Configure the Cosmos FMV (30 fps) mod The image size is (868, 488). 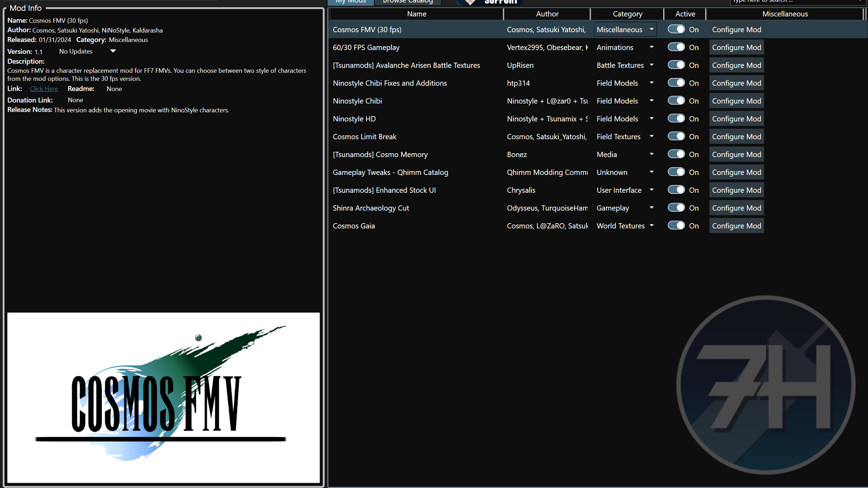coord(736,29)
